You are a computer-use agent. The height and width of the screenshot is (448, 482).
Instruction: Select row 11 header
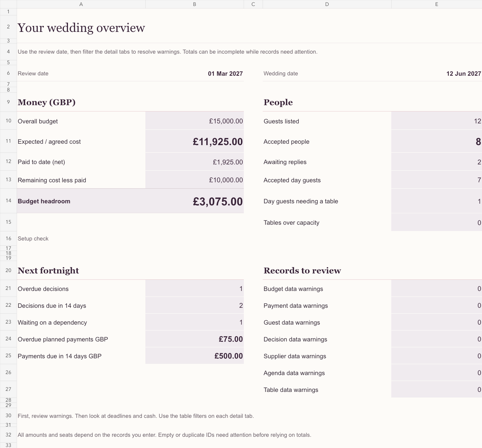click(x=8, y=141)
